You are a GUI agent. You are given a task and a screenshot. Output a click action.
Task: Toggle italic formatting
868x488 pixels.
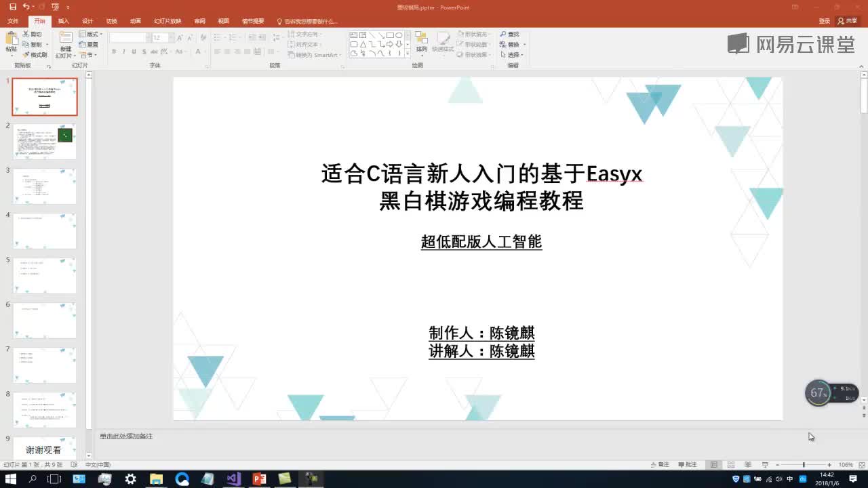pos(123,52)
